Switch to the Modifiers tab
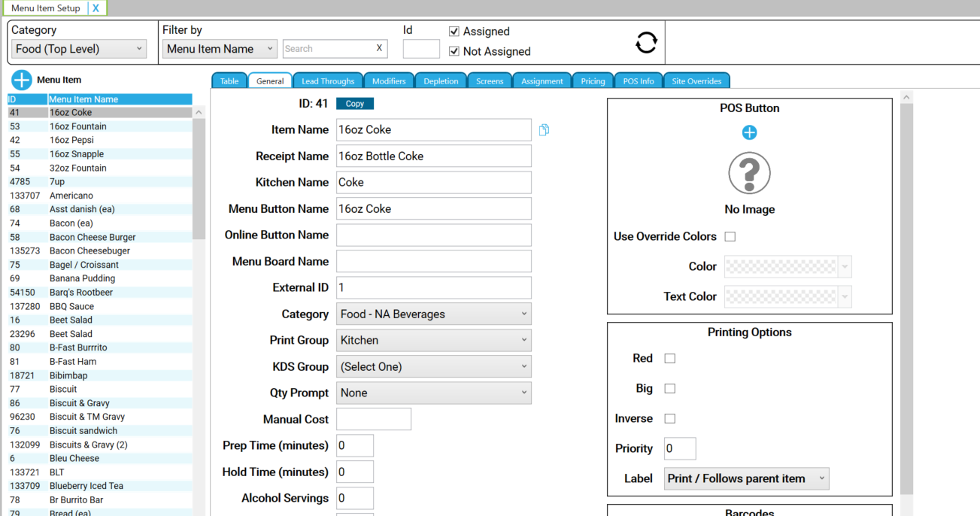This screenshot has width=980, height=516. tap(388, 80)
